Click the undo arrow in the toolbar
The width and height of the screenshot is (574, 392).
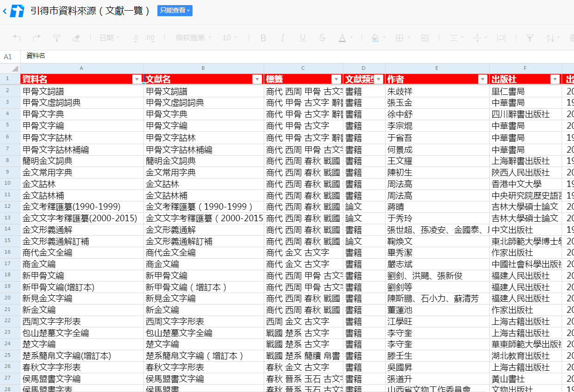17,38
